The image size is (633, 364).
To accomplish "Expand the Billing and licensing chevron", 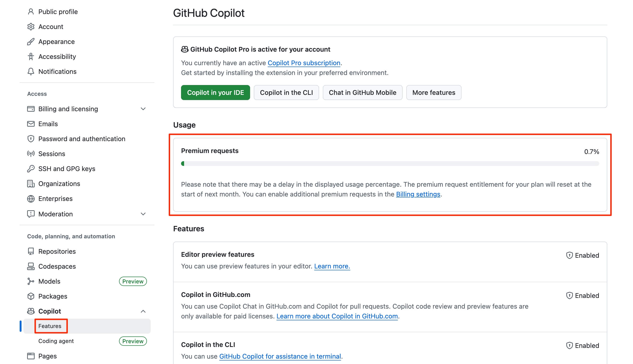I will [x=143, y=109].
